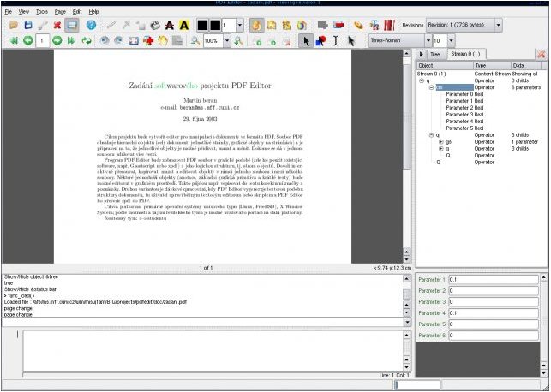Go to next page with green right arrow

(x=57, y=41)
